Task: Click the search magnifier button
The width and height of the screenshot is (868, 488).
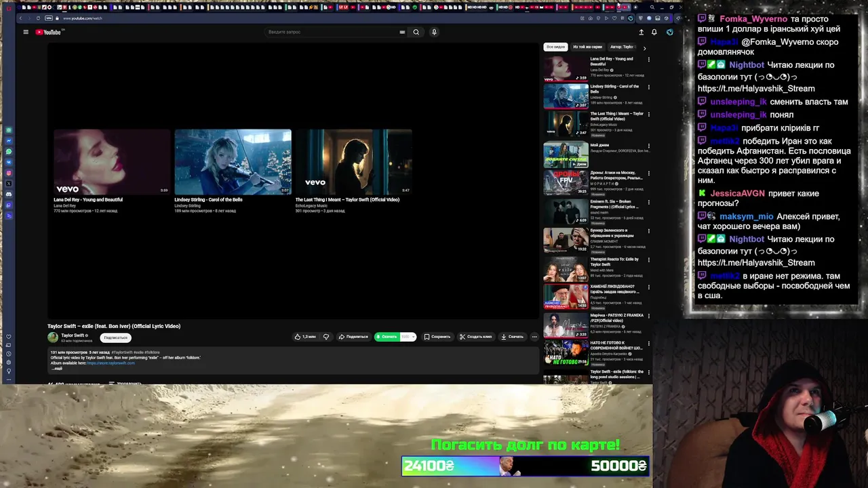Action: click(416, 32)
